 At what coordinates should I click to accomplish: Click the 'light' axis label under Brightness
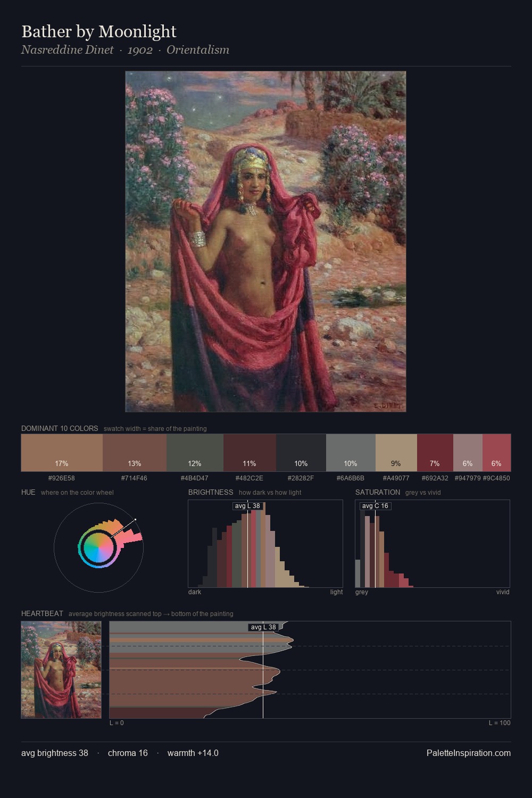click(x=337, y=592)
